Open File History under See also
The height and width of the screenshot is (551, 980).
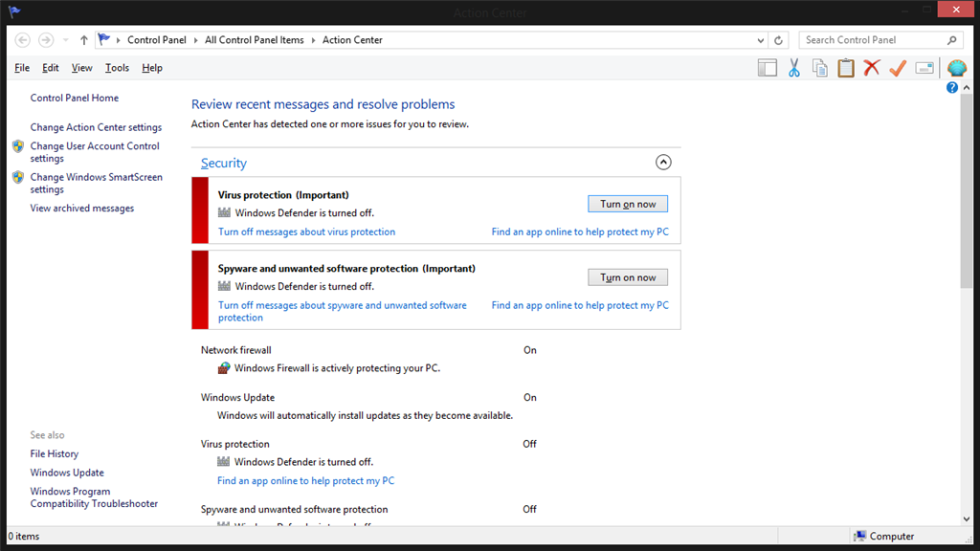coord(55,454)
